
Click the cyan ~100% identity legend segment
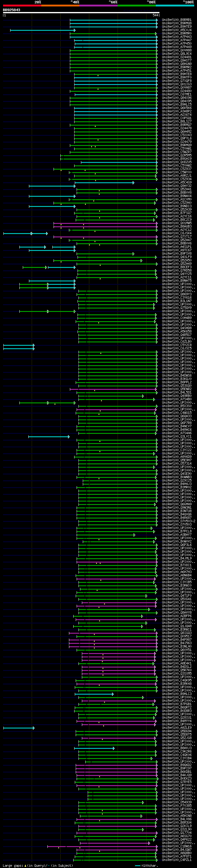tap(175, 6)
